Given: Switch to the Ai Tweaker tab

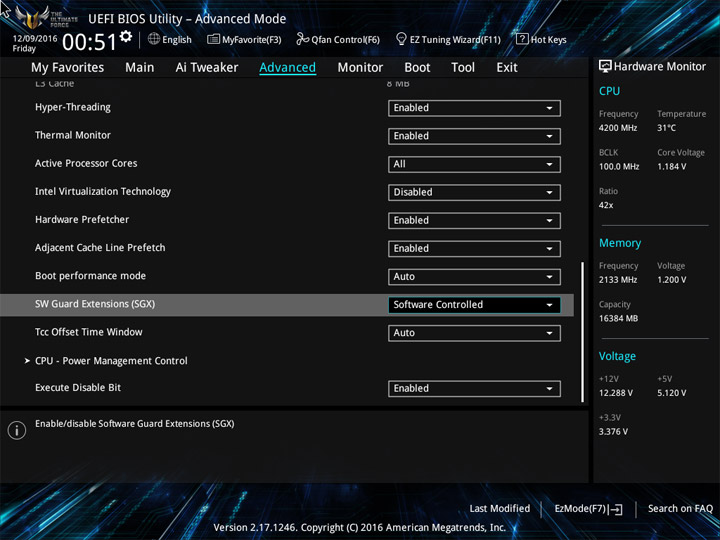Looking at the screenshot, I should click(x=207, y=68).
